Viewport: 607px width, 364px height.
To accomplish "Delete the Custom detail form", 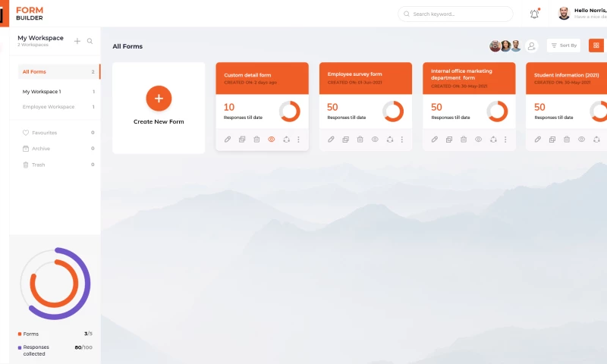I will coord(256,140).
